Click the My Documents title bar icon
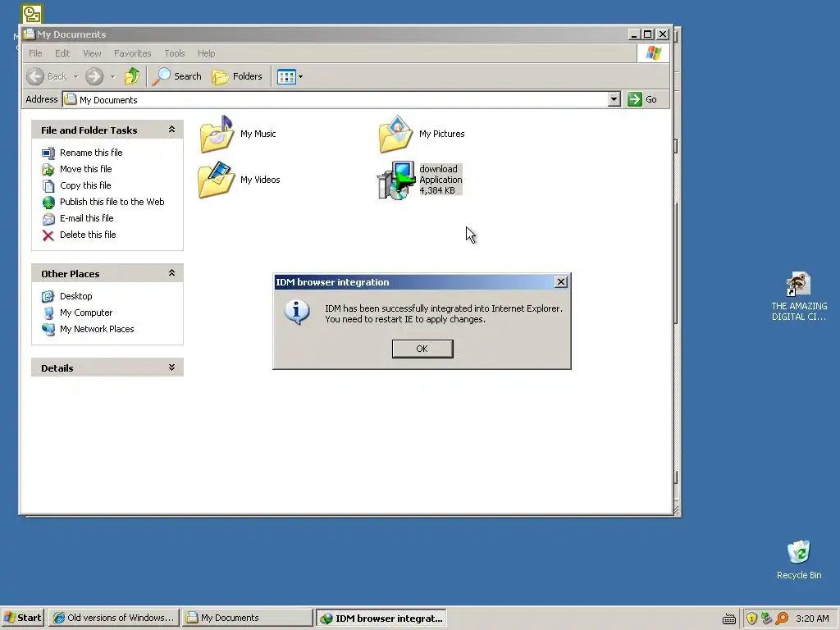The height and width of the screenshot is (630, 840). (29, 34)
